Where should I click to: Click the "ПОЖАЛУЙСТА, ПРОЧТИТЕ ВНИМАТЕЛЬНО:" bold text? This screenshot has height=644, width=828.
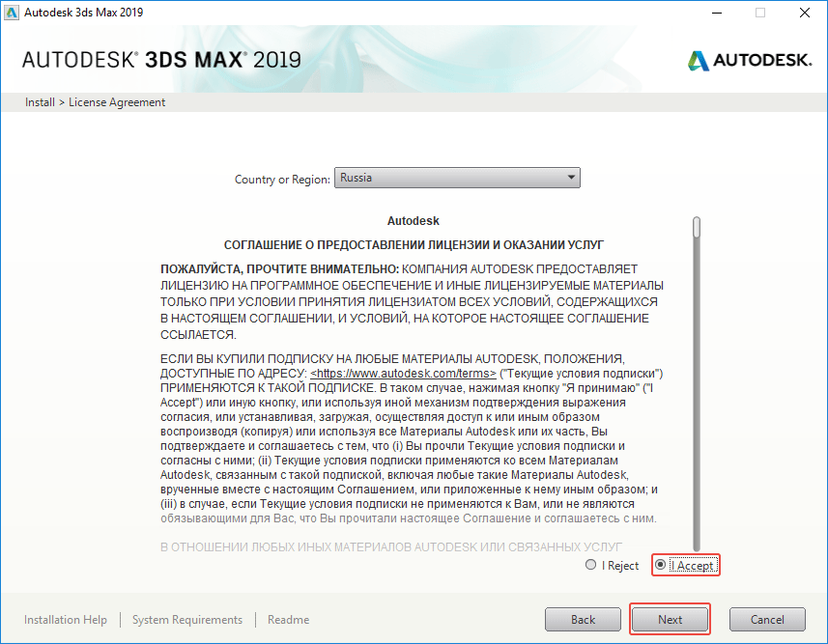(280, 269)
